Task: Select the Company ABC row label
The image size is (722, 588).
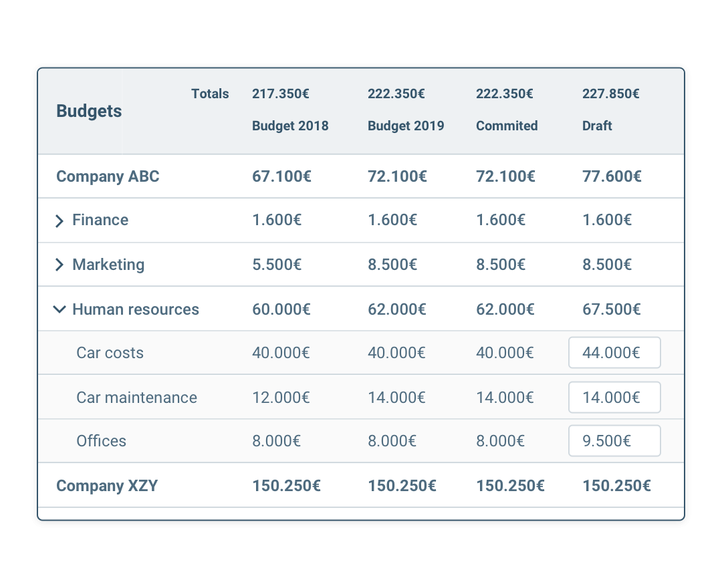Action: pos(108,176)
